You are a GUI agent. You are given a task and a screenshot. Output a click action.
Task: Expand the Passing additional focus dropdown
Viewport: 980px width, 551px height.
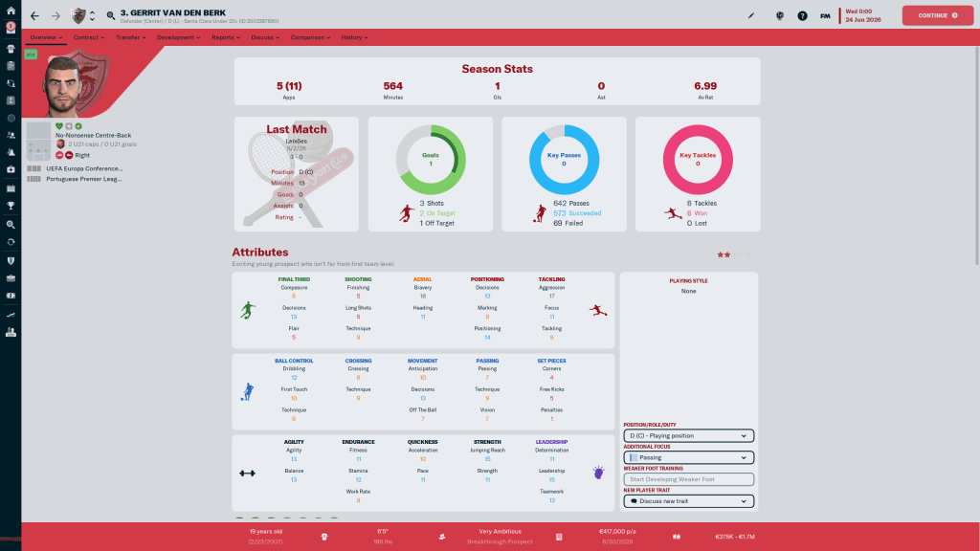pos(688,457)
